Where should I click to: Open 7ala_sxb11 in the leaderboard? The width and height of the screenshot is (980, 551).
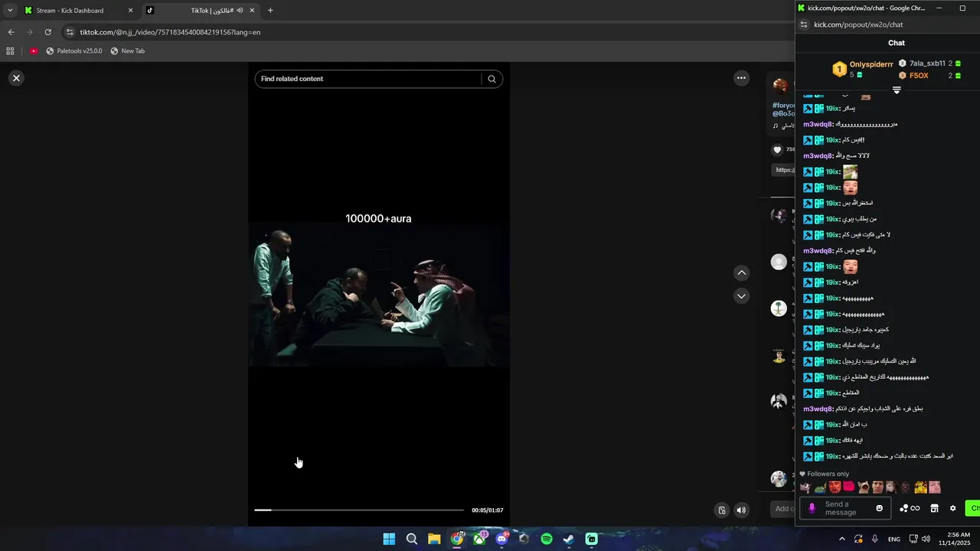click(927, 64)
